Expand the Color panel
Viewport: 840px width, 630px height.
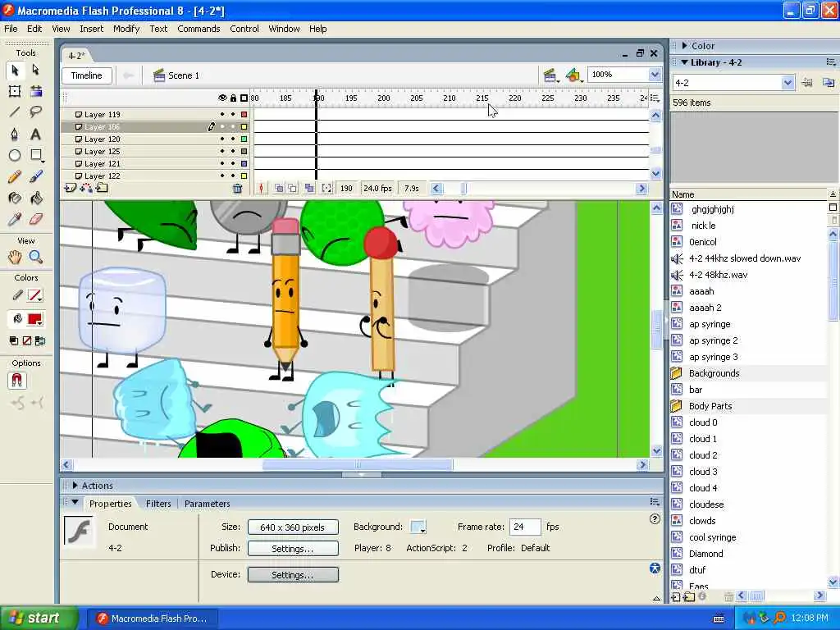(685, 46)
